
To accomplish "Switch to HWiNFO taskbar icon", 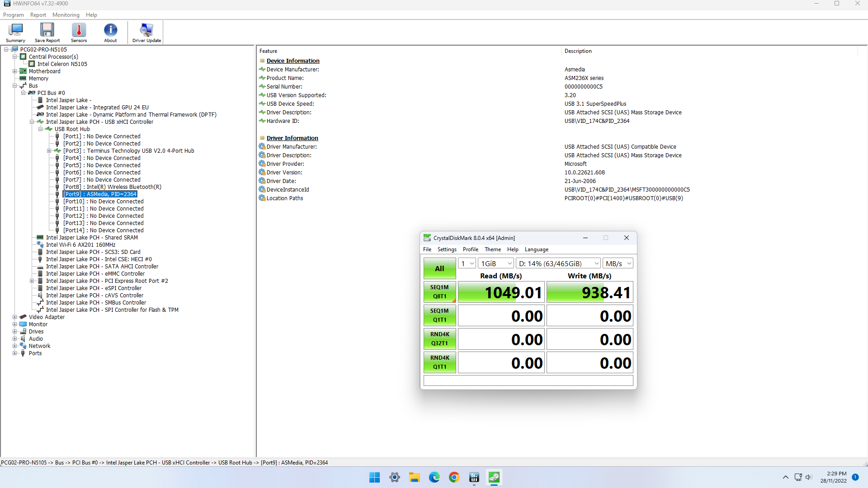I will [474, 477].
